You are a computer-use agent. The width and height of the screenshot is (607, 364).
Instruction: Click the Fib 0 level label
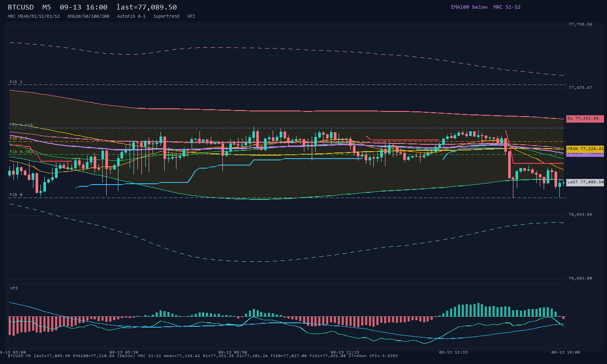point(16,195)
